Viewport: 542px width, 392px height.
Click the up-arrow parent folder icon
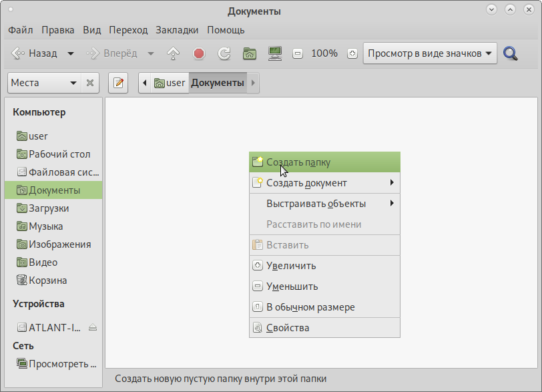click(173, 53)
